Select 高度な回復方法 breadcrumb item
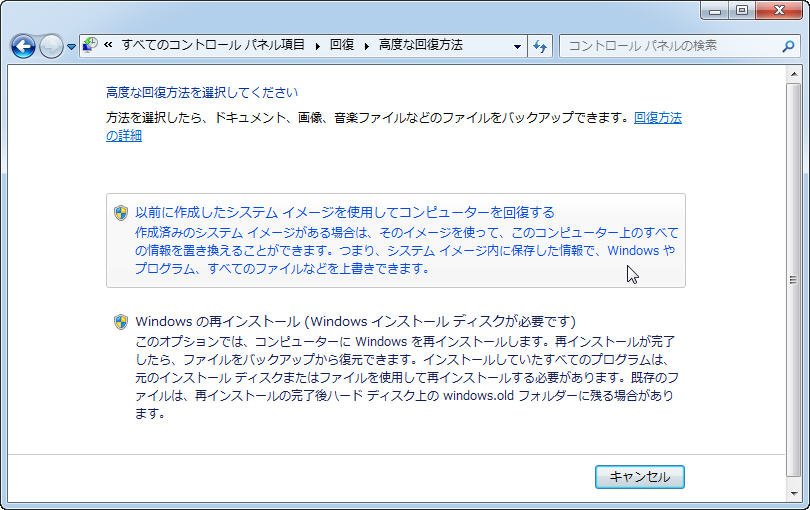 [x=420, y=45]
